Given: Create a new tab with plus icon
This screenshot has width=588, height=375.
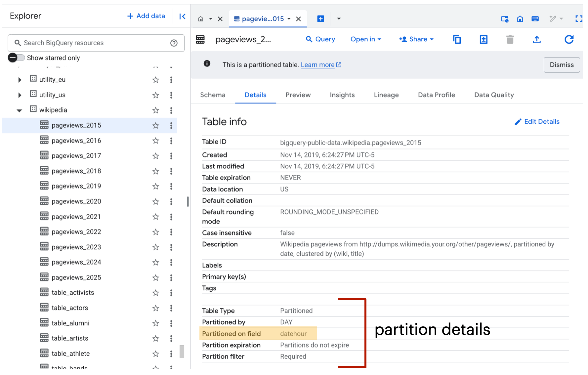Looking at the screenshot, I should (320, 19).
